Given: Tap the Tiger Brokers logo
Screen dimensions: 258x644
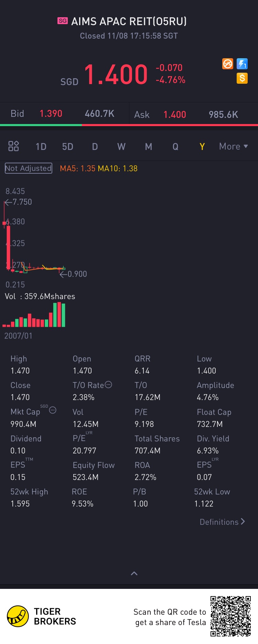Looking at the screenshot, I should tap(18, 616).
